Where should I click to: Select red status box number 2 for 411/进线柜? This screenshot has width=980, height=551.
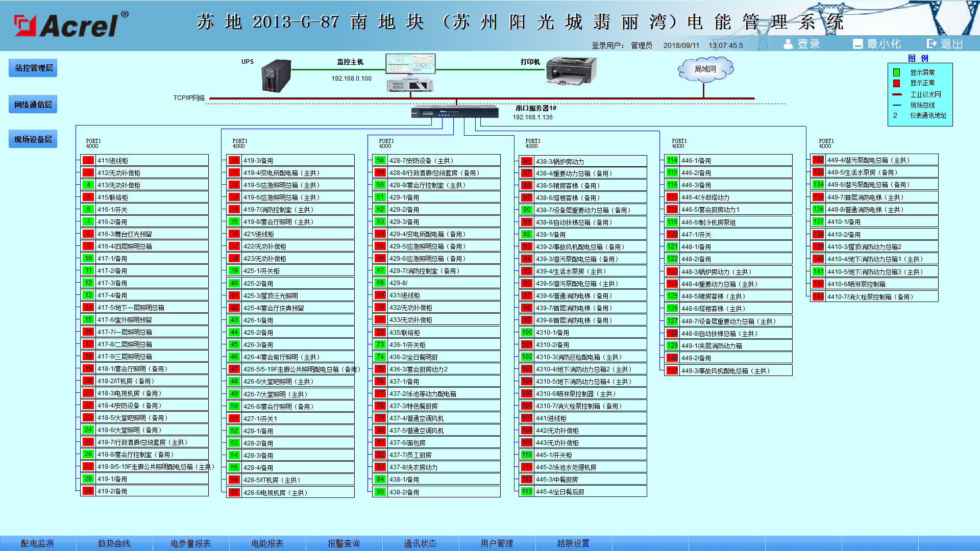tap(88, 160)
